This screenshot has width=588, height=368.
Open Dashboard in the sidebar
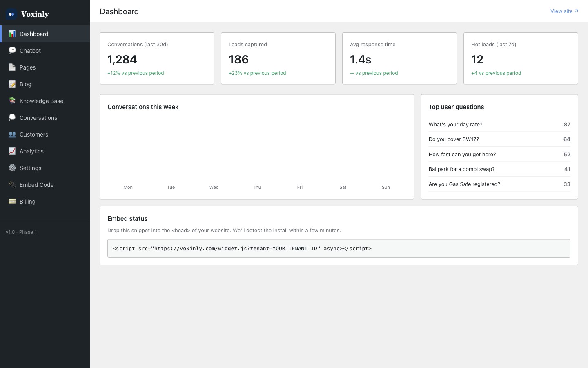(x=45, y=34)
